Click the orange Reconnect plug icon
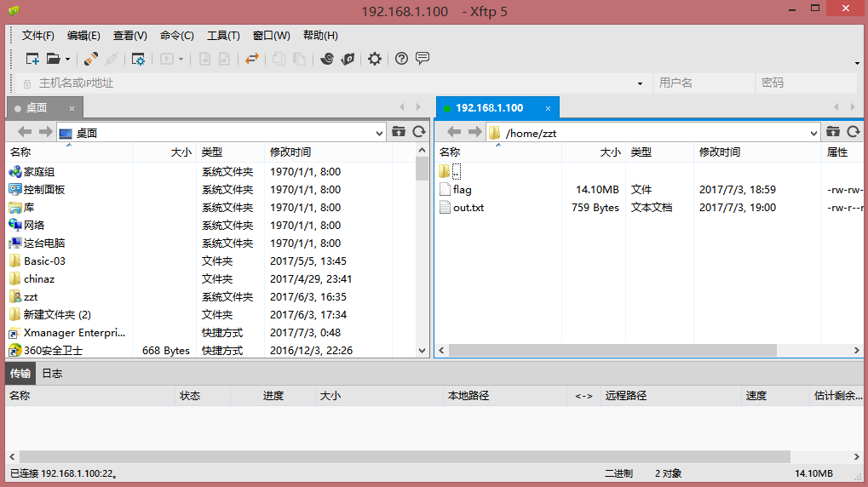The height and width of the screenshot is (487, 868). click(x=91, y=59)
